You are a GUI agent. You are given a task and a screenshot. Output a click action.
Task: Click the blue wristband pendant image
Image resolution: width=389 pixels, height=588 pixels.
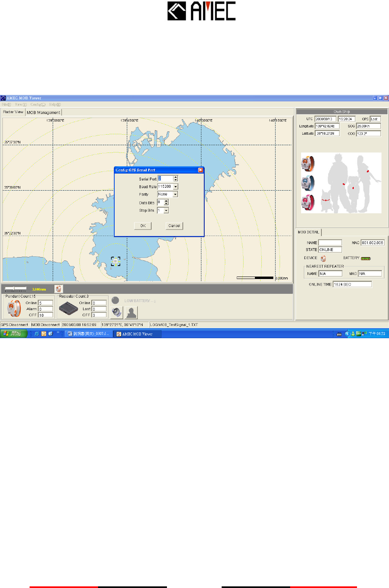pos(308,183)
